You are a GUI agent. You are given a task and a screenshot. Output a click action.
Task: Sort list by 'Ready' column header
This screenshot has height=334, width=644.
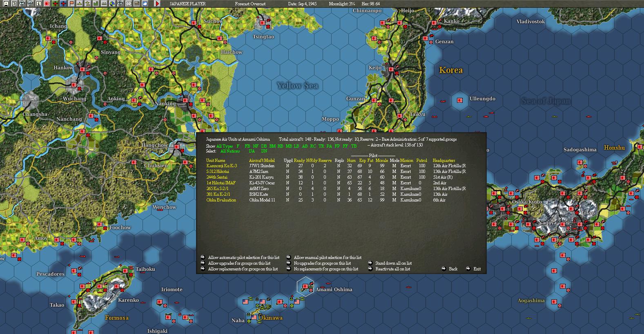tap(299, 161)
